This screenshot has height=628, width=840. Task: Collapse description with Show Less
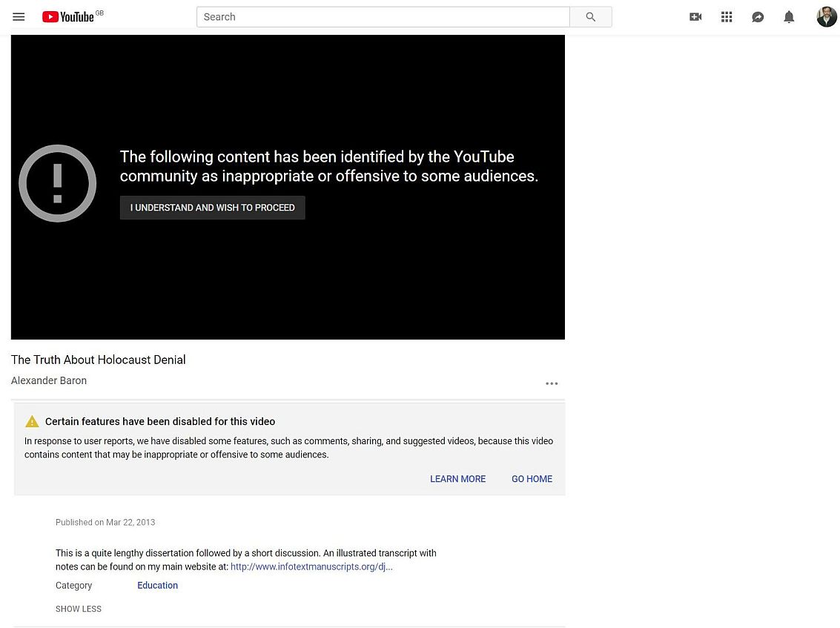[x=79, y=609]
